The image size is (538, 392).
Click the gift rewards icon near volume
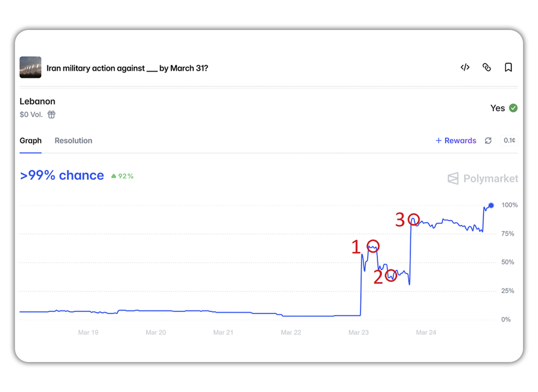[x=52, y=115]
